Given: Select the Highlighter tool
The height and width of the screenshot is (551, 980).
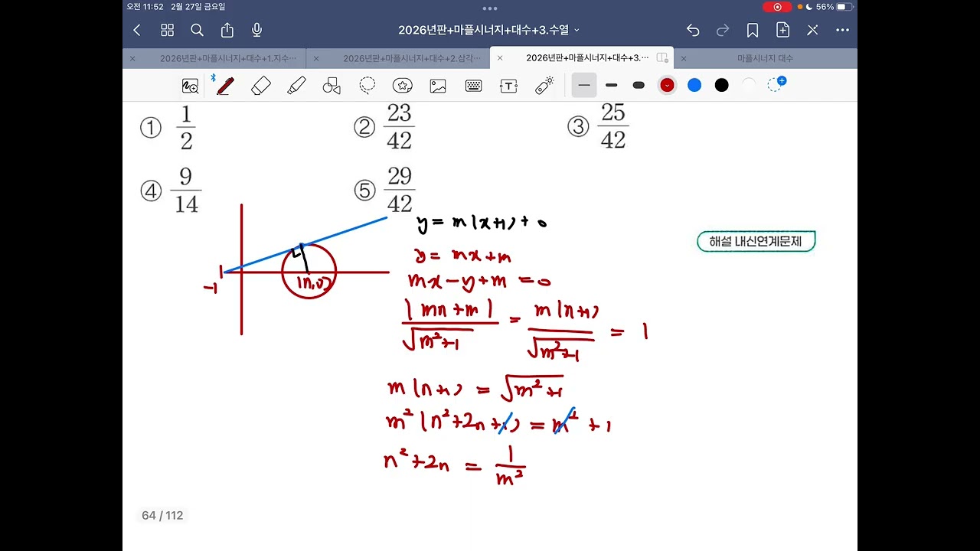Looking at the screenshot, I should 296,86.
